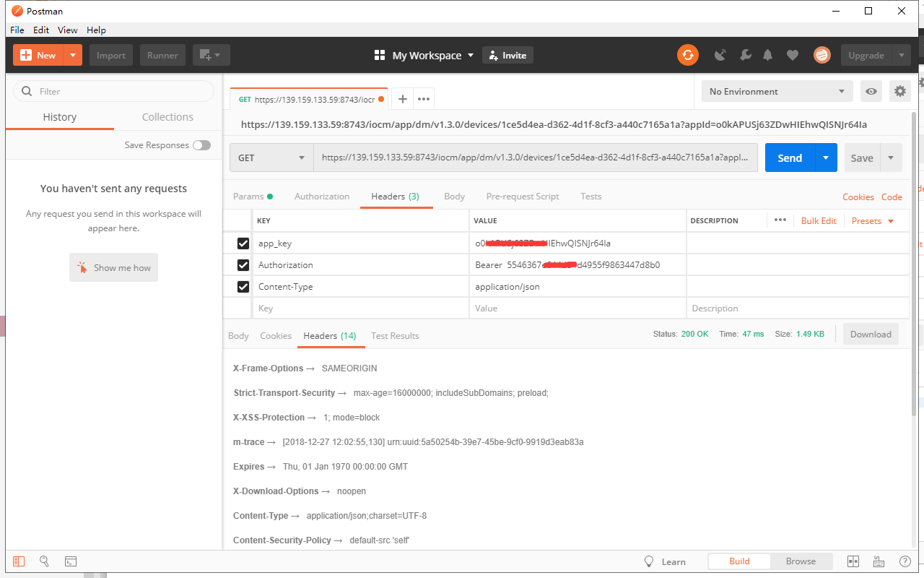
Task: Click the new window icon in toolbar
Action: (205, 55)
